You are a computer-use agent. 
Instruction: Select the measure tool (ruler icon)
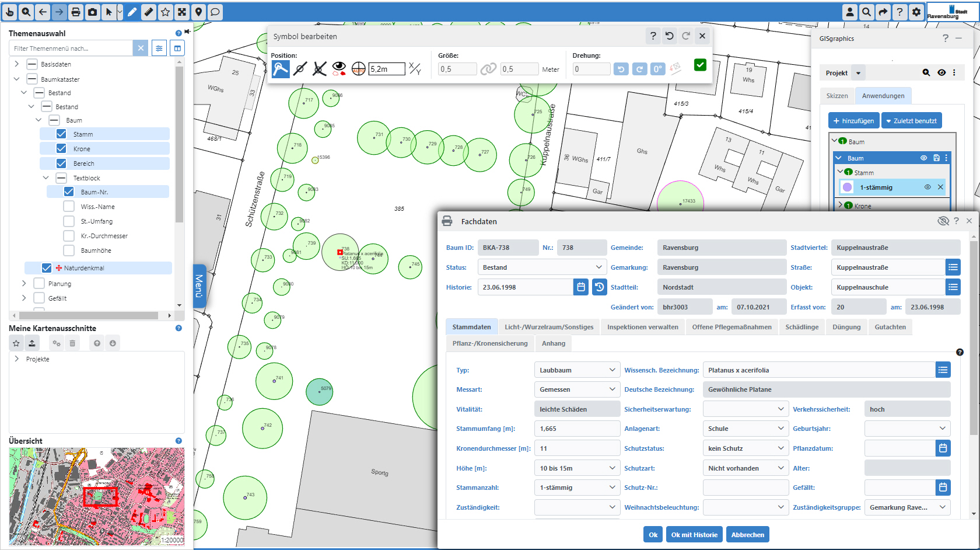(149, 12)
